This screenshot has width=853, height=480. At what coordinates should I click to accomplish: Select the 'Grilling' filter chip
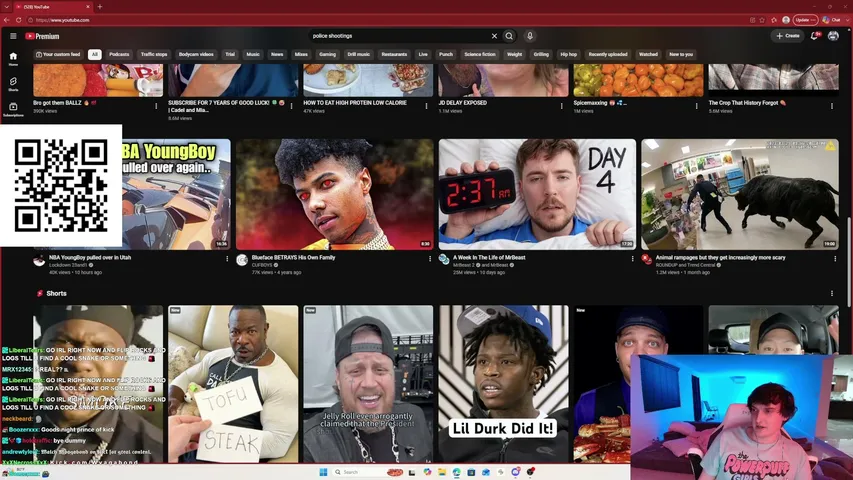(541, 54)
